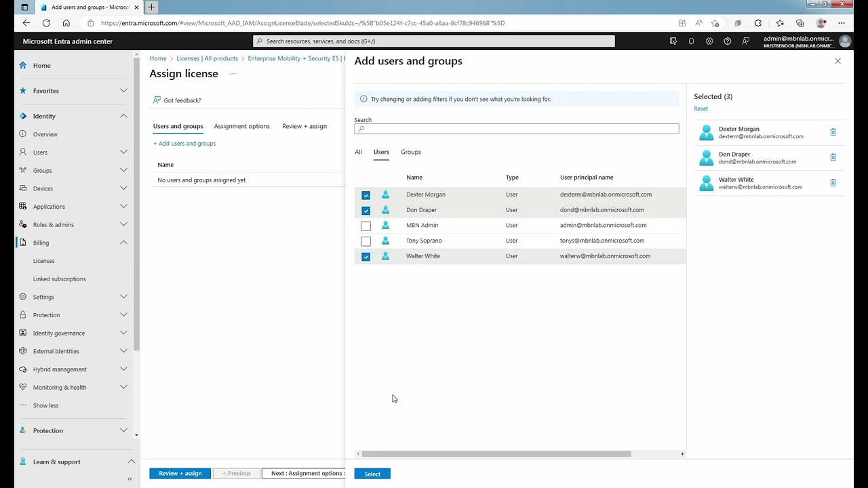
Task: Select the Users and groups tab
Action: pos(178,126)
